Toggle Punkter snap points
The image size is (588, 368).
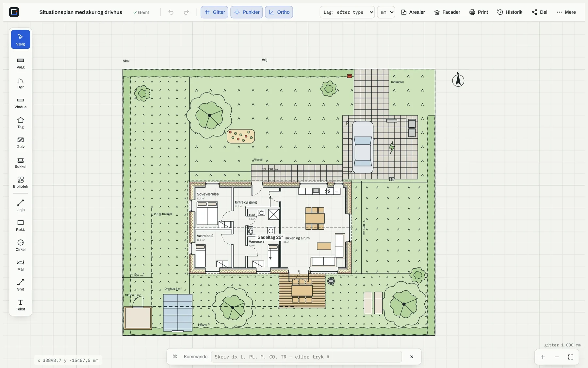[x=247, y=12]
